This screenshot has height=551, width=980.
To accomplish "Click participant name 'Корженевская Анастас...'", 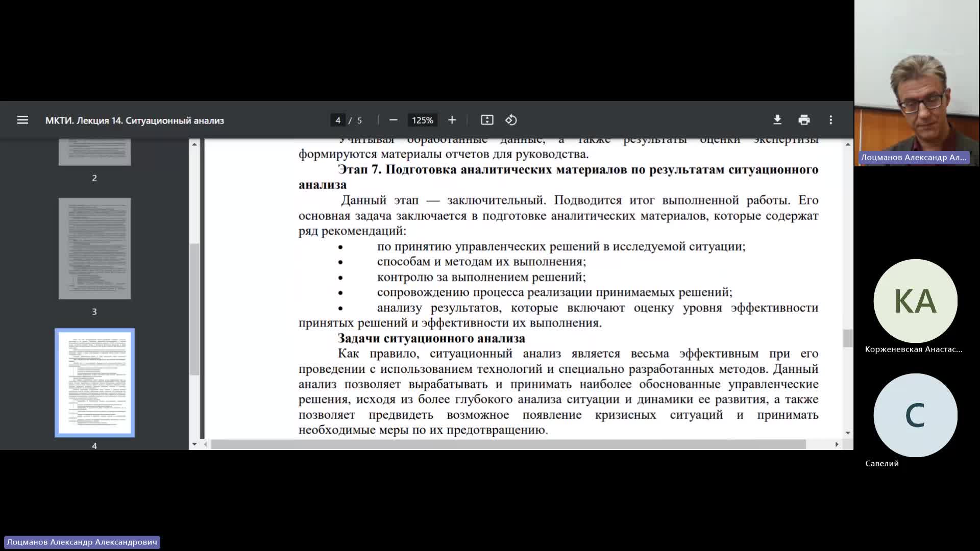I will (914, 349).
